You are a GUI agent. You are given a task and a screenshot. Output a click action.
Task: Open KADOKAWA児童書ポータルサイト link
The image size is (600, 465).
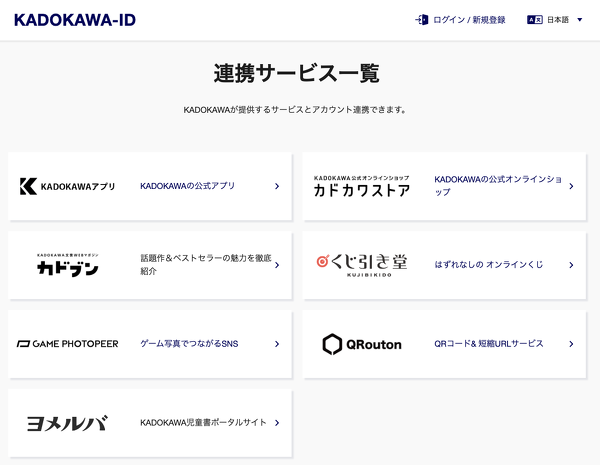click(x=203, y=423)
